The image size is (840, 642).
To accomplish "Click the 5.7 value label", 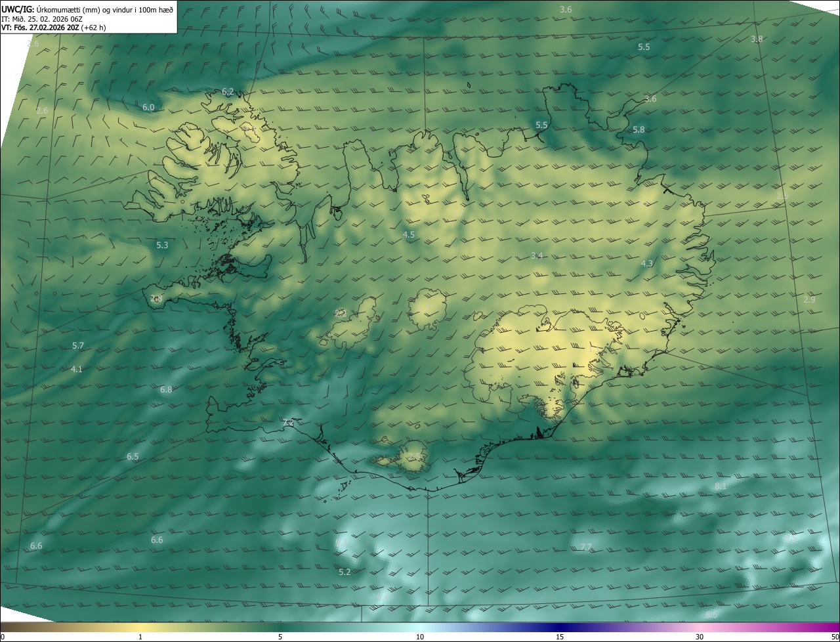I will [x=78, y=346].
